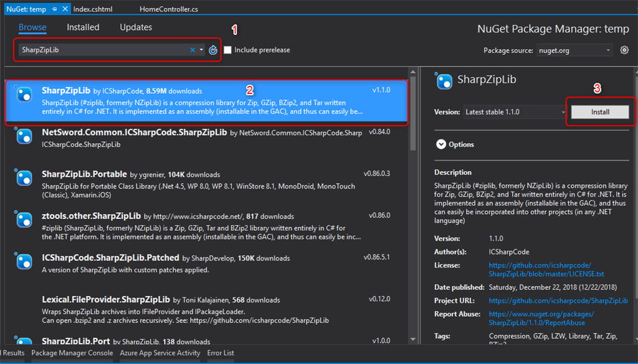Viewport: 638px width, 364px height.
Task: Enable the Include prerelease checkbox
Action: (x=228, y=50)
